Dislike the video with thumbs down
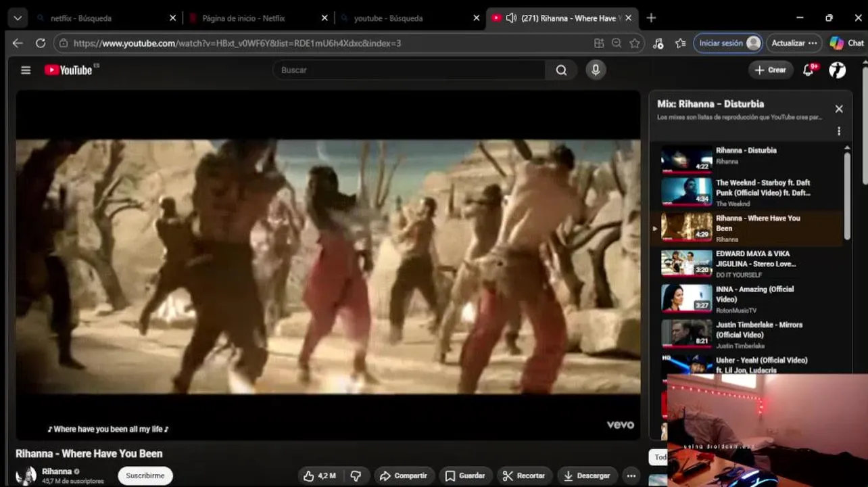 coord(356,476)
